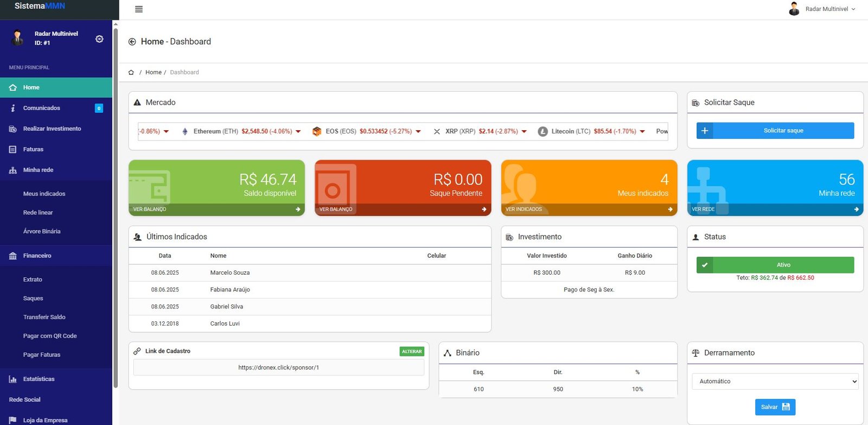Click the R$ 300.00 invested value

click(547, 273)
